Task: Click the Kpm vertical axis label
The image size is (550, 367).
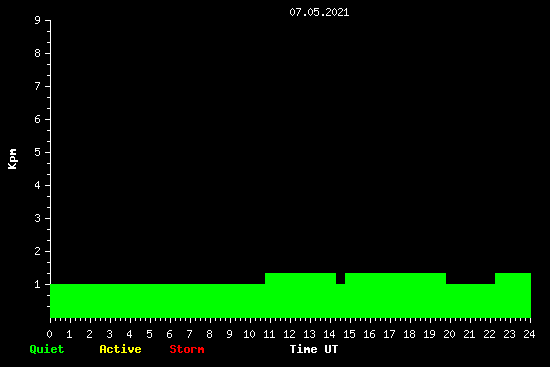Action: point(12,159)
